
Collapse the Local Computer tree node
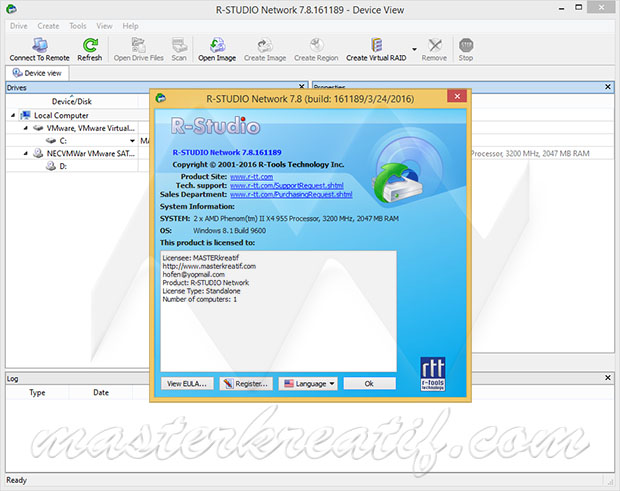pyautogui.click(x=13, y=115)
